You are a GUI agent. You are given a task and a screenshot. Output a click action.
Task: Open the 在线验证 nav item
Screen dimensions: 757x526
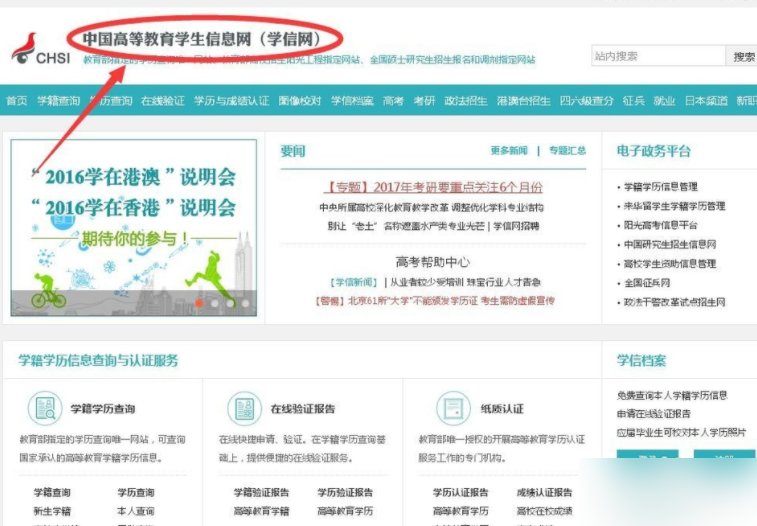[x=163, y=100]
